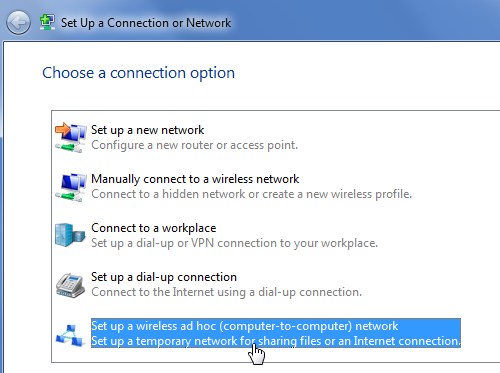Choose 'Set up a dial-up connection' title
The image size is (500, 373).
164,277
